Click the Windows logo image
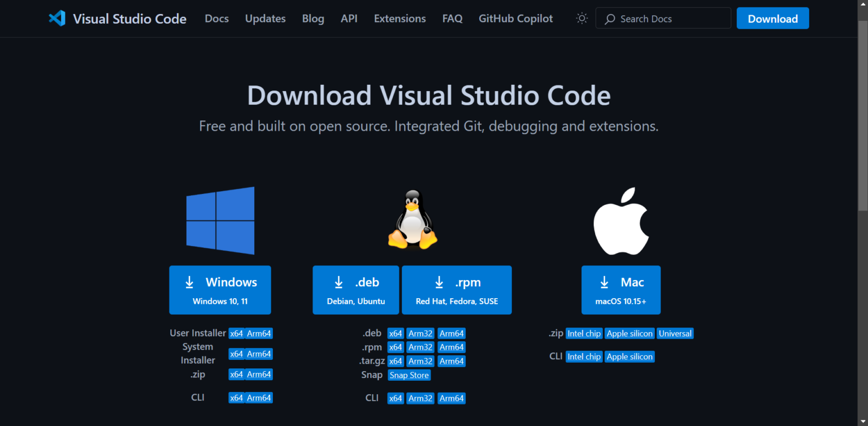The height and width of the screenshot is (426, 868). pyautogui.click(x=220, y=221)
